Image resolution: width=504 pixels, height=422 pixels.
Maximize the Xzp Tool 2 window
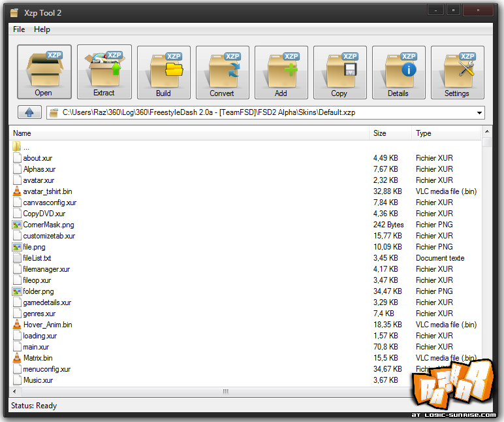pos(454,10)
